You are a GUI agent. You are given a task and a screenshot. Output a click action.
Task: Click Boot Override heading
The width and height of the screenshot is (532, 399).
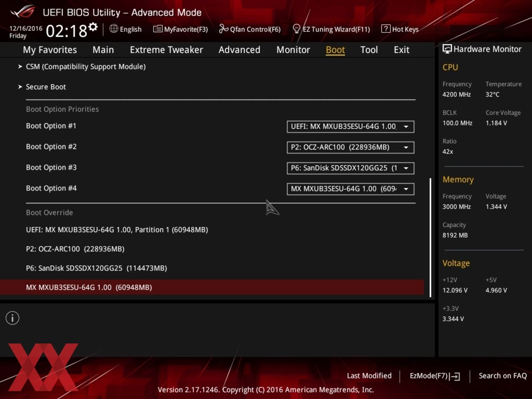49,212
